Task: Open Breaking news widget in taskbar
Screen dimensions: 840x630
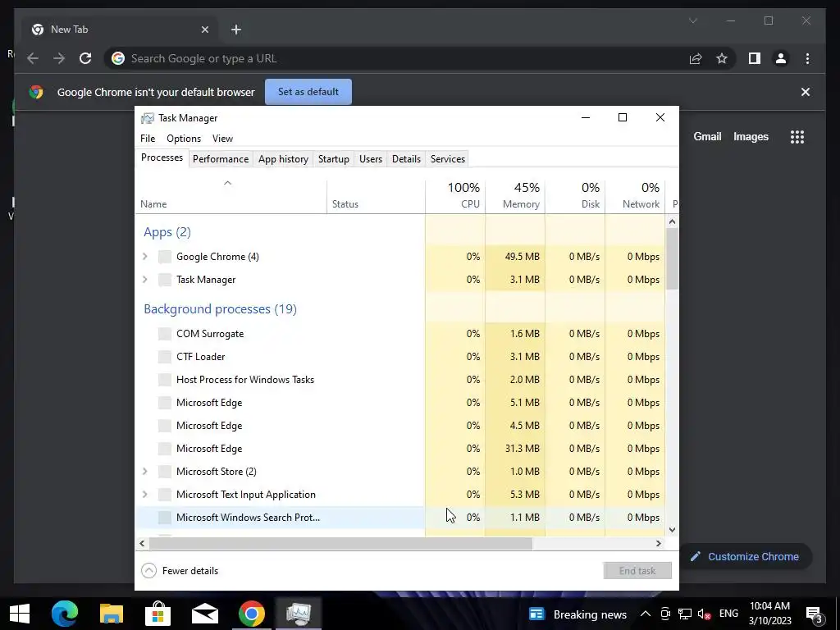Action: [x=577, y=614]
